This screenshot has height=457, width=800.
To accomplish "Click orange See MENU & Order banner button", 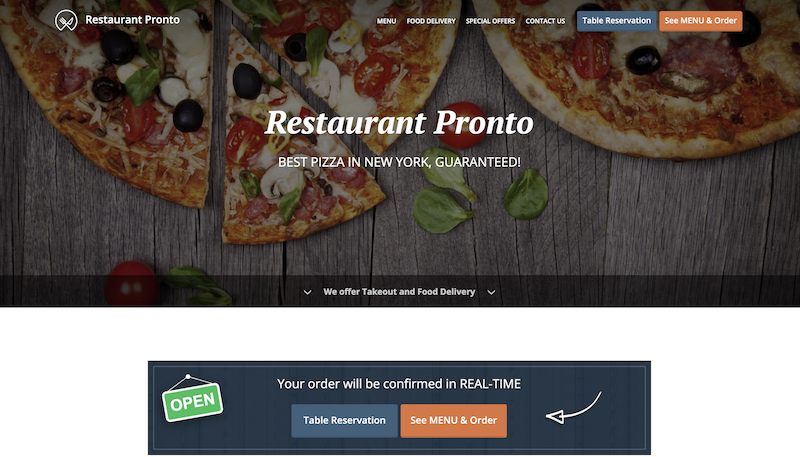I will tap(454, 421).
